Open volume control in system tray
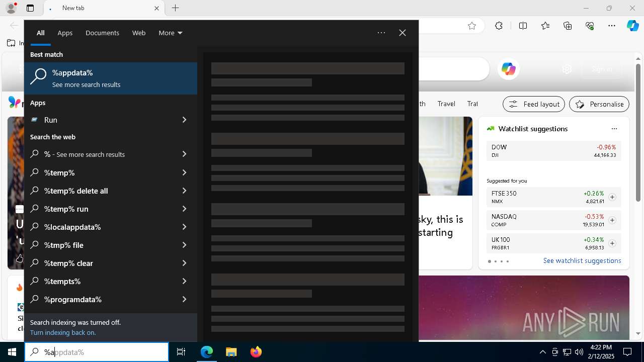The height and width of the screenshot is (362, 644). (579, 352)
